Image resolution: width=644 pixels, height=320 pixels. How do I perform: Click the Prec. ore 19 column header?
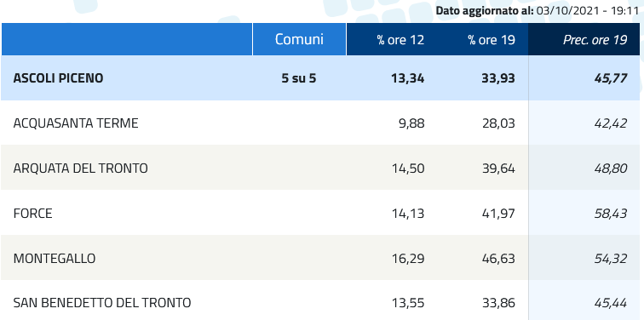point(595,39)
